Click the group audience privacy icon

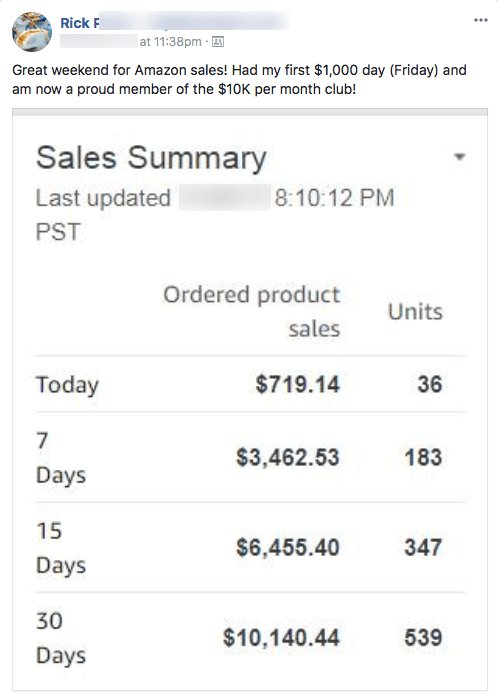click(x=218, y=42)
